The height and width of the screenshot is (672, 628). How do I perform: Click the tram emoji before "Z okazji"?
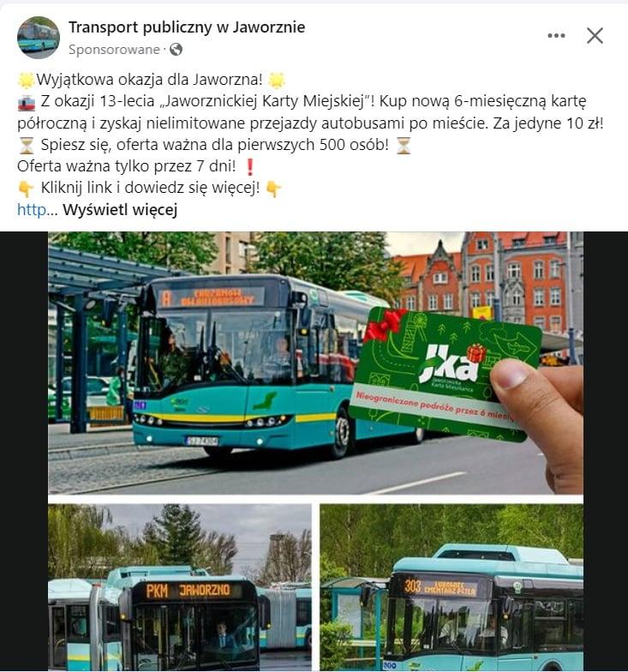(26, 103)
